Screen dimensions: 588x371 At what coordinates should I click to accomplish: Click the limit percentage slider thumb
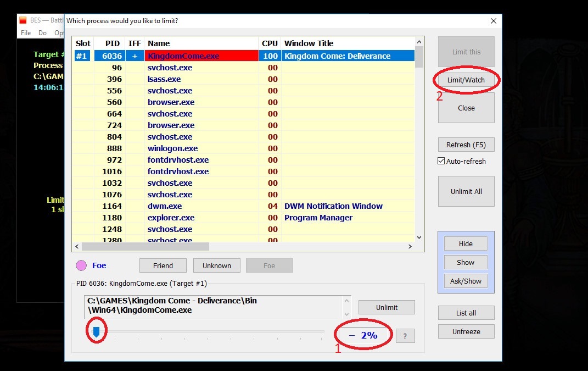[x=97, y=331]
